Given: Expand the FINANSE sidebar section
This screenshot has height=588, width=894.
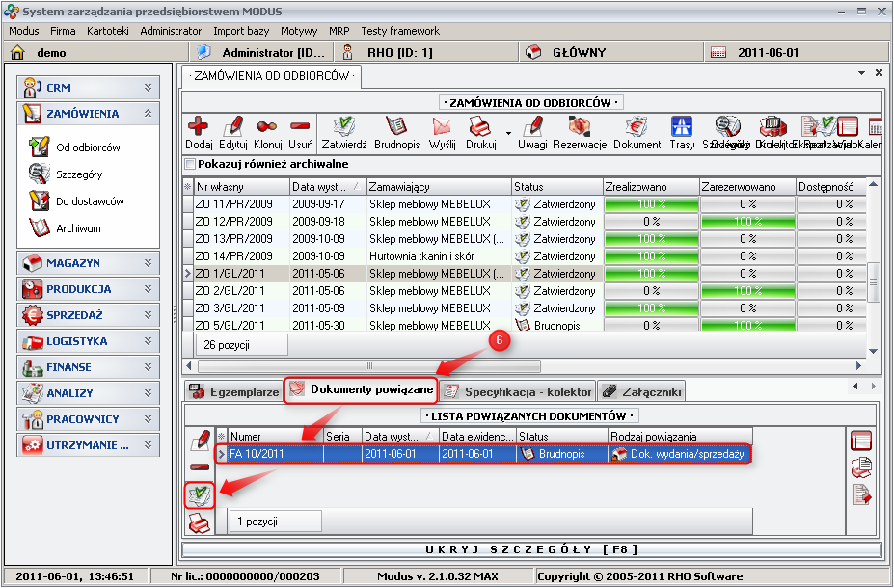Looking at the screenshot, I should pyautogui.click(x=86, y=366).
